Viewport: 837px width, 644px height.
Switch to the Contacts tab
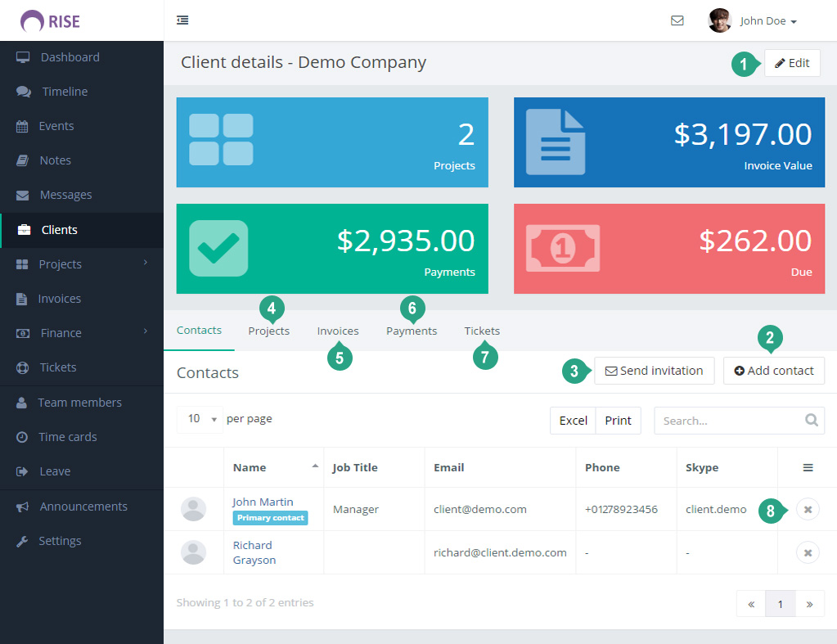pyautogui.click(x=199, y=331)
